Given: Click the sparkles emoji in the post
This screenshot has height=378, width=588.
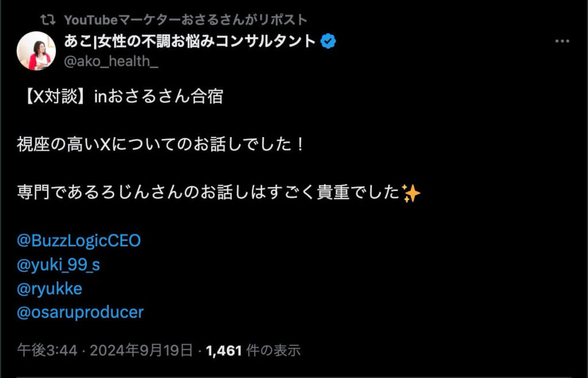Looking at the screenshot, I should [x=411, y=193].
